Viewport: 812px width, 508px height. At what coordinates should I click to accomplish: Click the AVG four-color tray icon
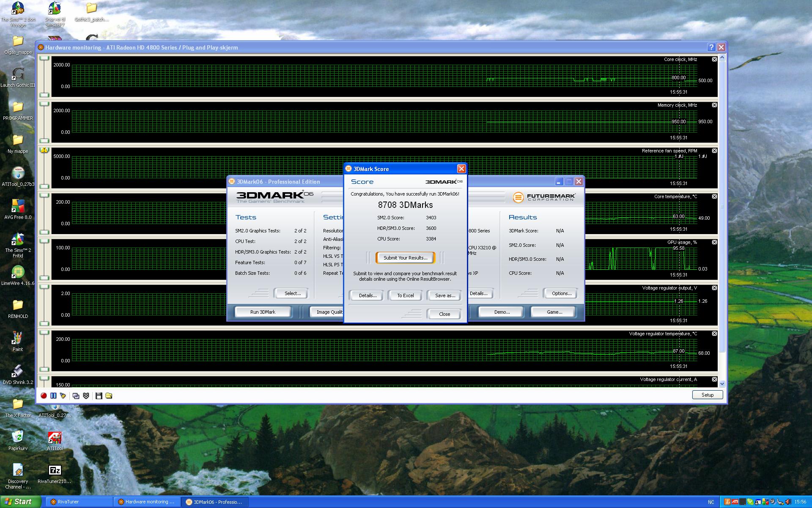[x=765, y=502]
